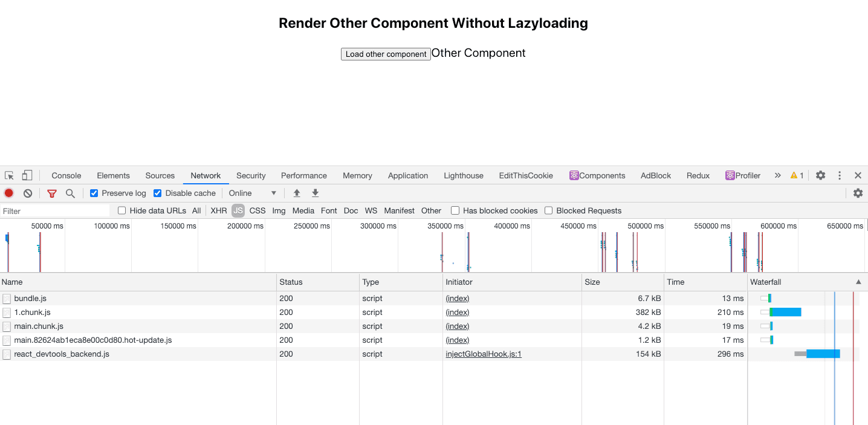Click the export HAR download arrow
This screenshot has width=868, height=425.
[315, 193]
